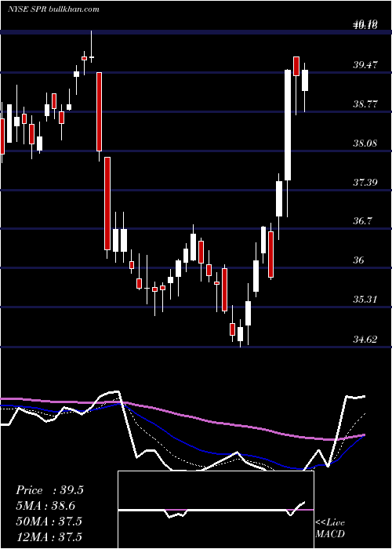Click the 39.47 price axis label
The height and width of the screenshot is (549, 392).
point(365,64)
